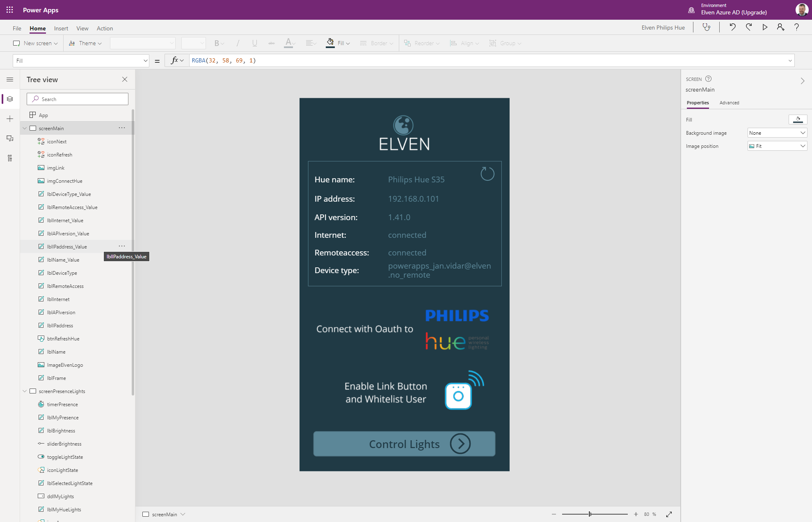Open the user account avatar

tap(802, 10)
